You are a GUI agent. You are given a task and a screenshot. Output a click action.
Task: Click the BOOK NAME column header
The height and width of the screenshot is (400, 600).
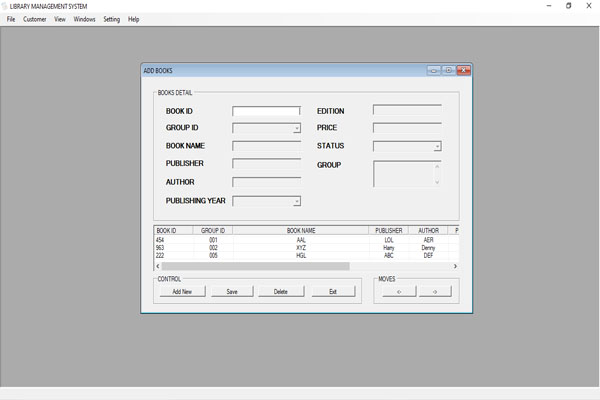(x=301, y=230)
